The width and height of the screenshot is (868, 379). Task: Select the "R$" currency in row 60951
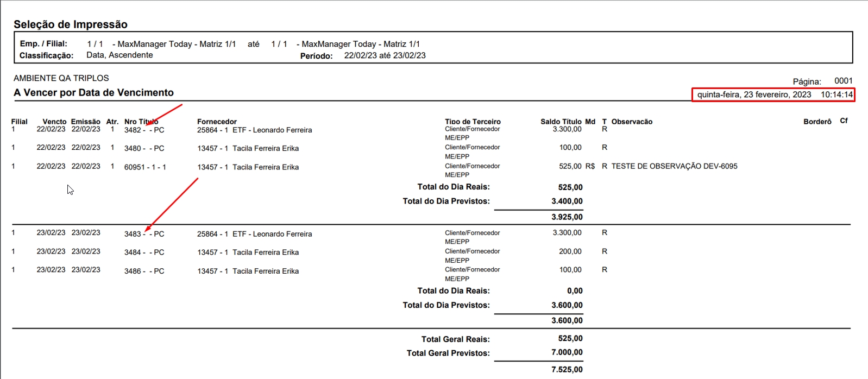[590, 166]
